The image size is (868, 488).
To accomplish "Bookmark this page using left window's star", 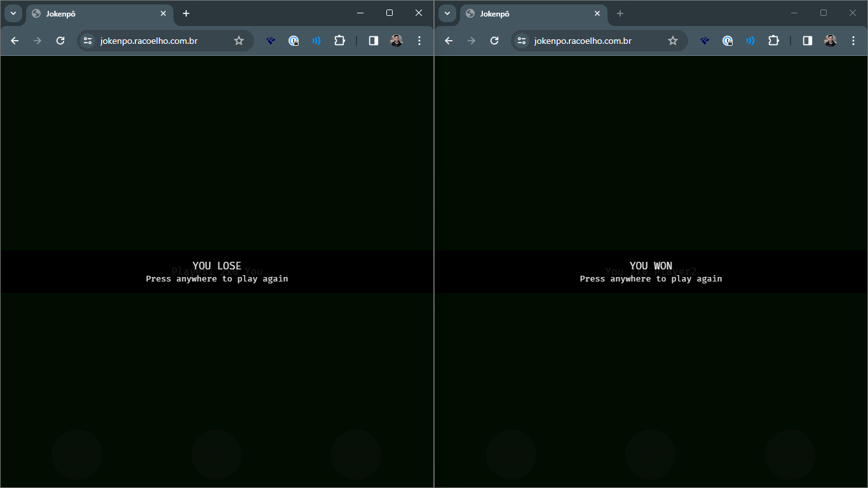I will click(239, 41).
